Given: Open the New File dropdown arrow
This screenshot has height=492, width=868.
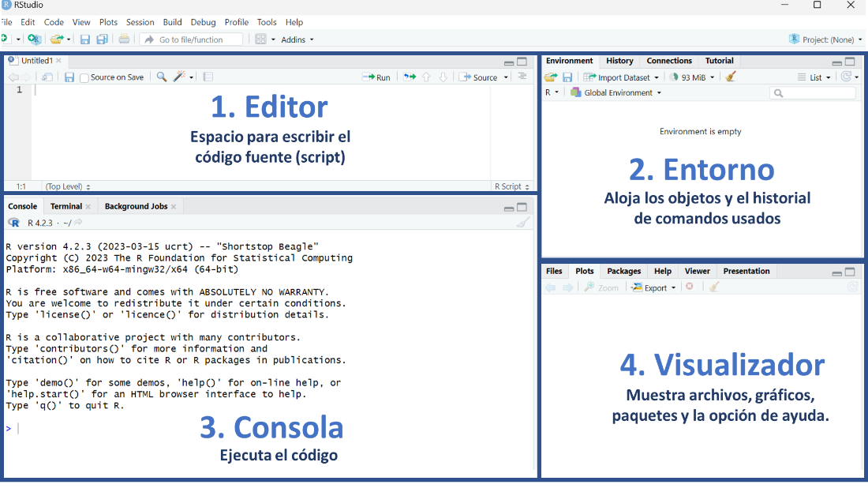Looking at the screenshot, I should point(17,39).
